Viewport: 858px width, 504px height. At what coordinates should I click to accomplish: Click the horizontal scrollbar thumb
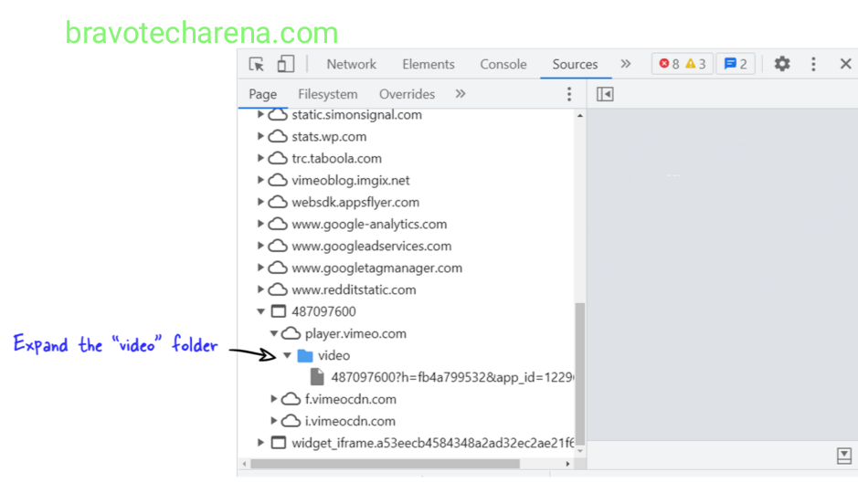pos(385,464)
